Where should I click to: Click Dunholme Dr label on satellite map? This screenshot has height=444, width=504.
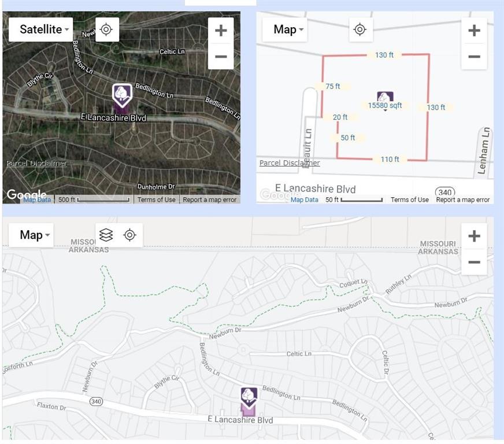tap(156, 187)
